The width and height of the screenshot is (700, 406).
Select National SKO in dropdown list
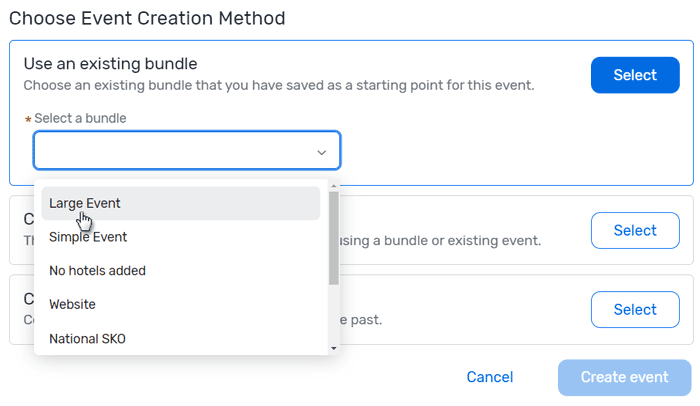coord(88,338)
